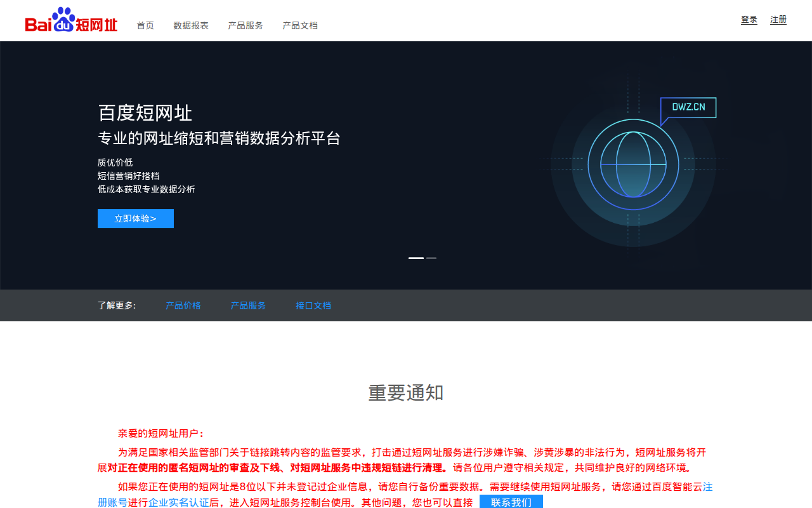
Task: Click the Baidu 短网址 logo
Action: click(71, 19)
